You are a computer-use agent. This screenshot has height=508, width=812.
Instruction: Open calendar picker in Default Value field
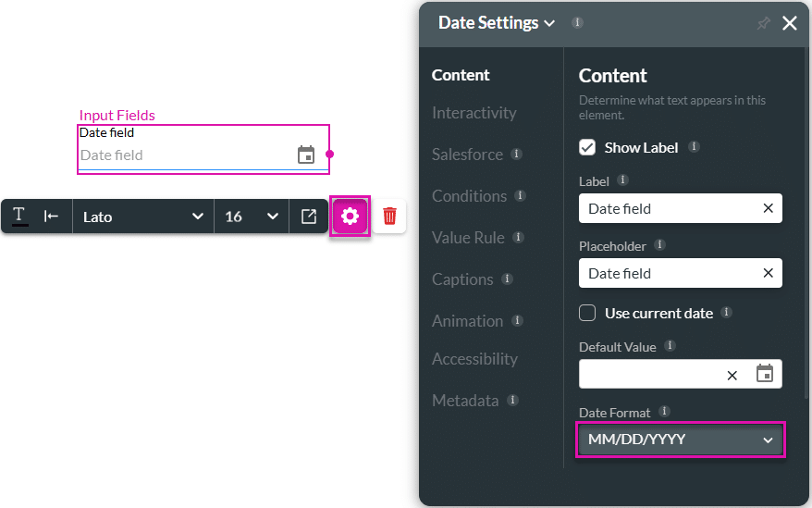click(764, 374)
